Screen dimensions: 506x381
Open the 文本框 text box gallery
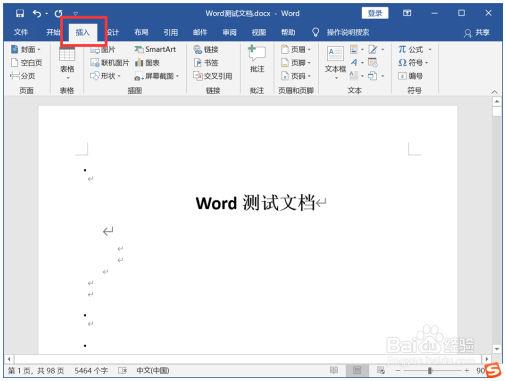(x=335, y=63)
